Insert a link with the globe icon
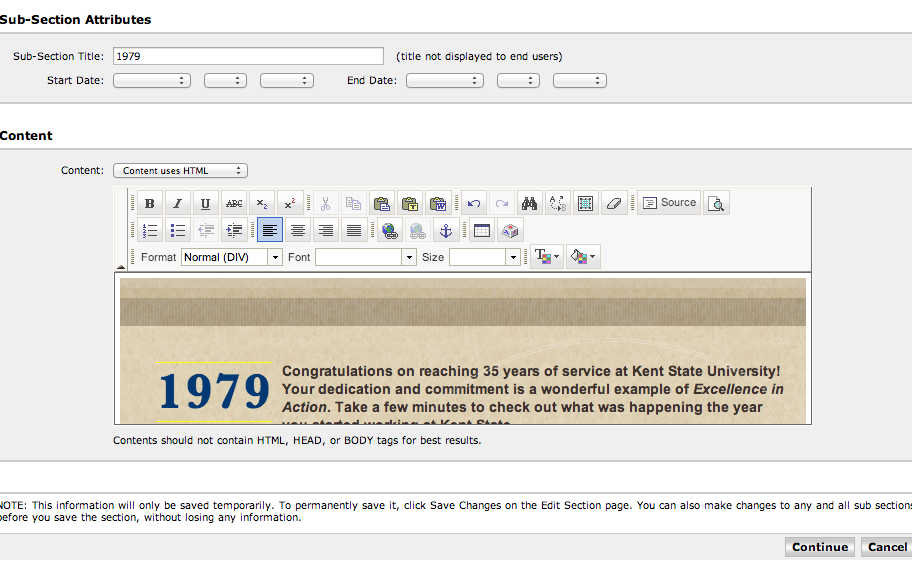The image size is (912, 568). [x=389, y=231]
